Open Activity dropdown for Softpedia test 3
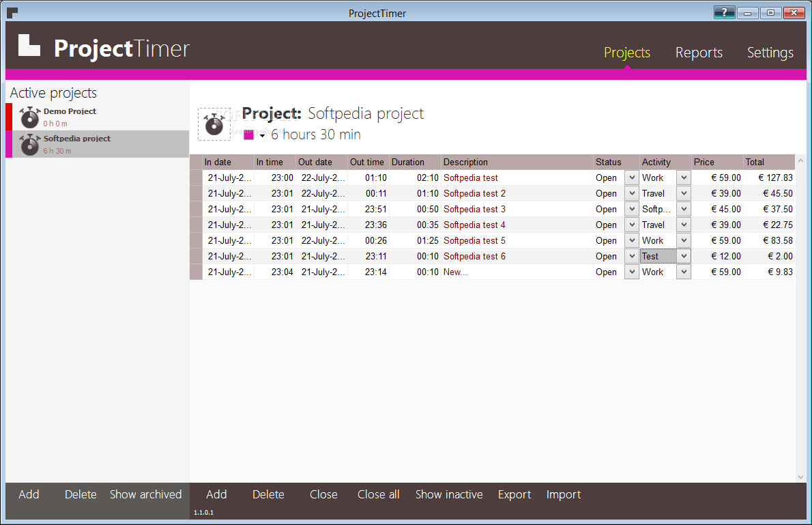 pos(684,209)
